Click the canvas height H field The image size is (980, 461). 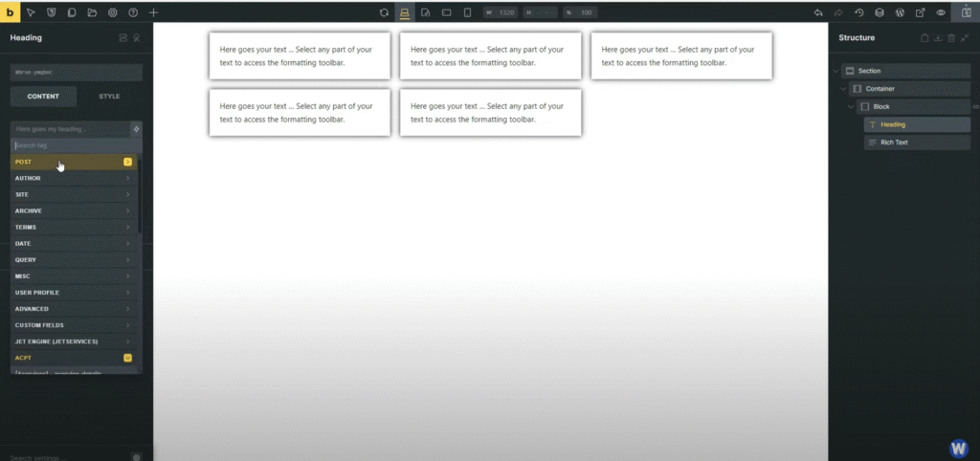tap(540, 12)
